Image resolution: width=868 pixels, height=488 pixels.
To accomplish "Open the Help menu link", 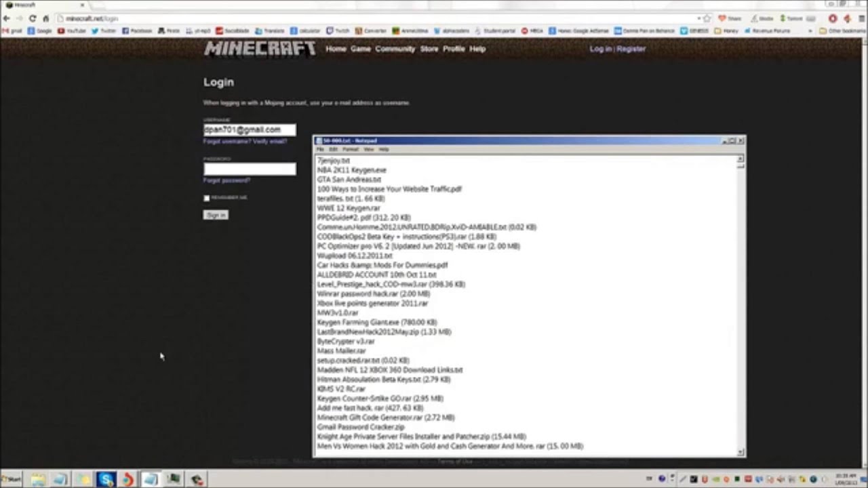I will coord(477,49).
